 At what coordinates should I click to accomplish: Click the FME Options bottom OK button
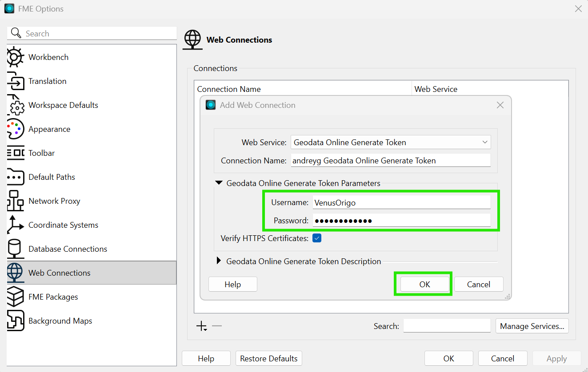(x=449, y=358)
